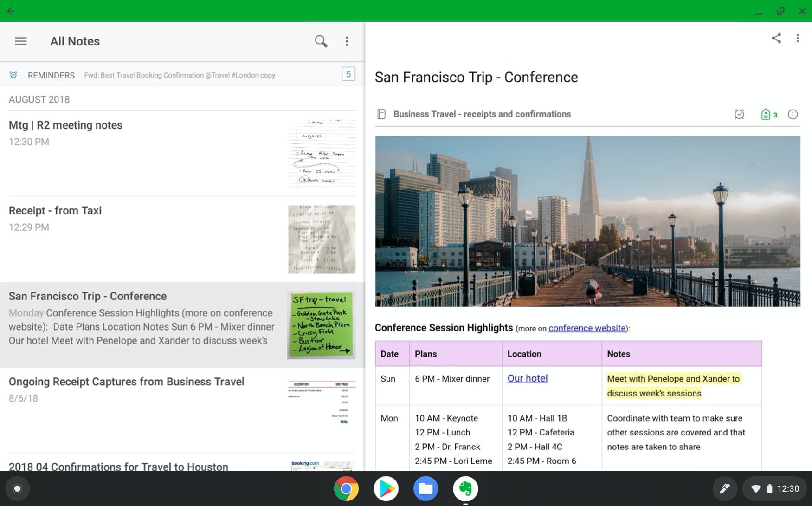This screenshot has height=506, width=812.
Task: Open the note's tags showing 3
Action: click(x=769, y=114)
